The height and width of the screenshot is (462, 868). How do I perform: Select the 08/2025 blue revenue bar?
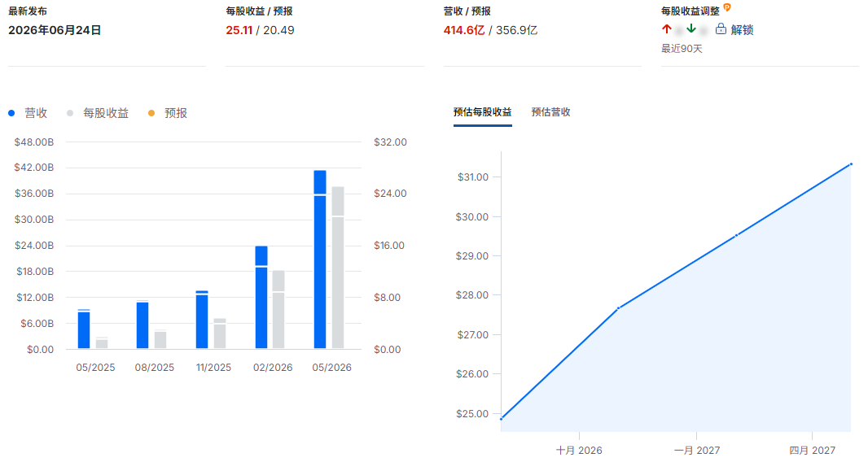pyautogui.click(x=142, y=325)
